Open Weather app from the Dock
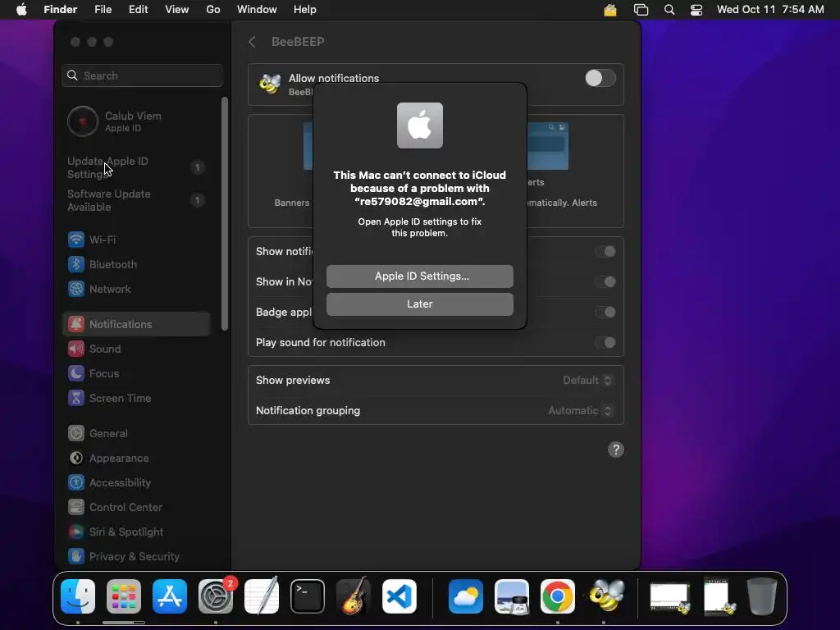The image size is (840, 630). click(466, 596)
